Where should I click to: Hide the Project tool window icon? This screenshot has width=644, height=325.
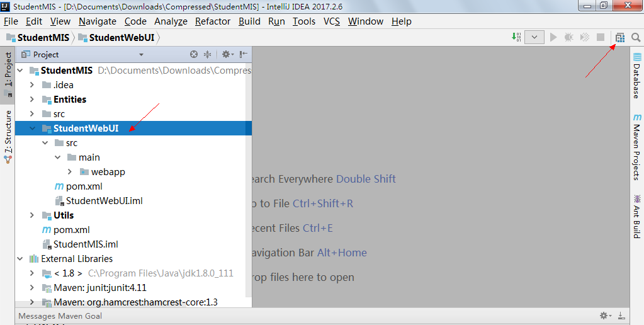click(244, 54)
